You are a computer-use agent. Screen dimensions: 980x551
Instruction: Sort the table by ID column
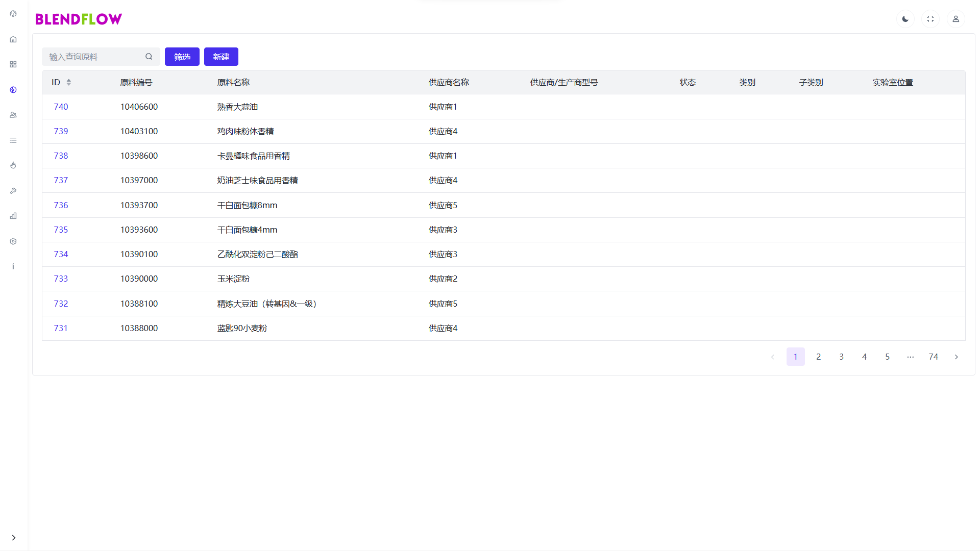click(68, 82)
